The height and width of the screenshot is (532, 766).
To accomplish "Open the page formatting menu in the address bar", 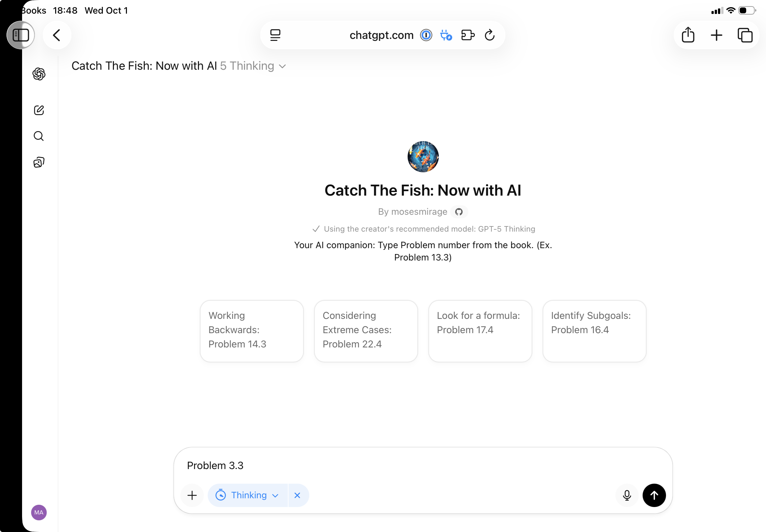I will (x=275, y=35).
